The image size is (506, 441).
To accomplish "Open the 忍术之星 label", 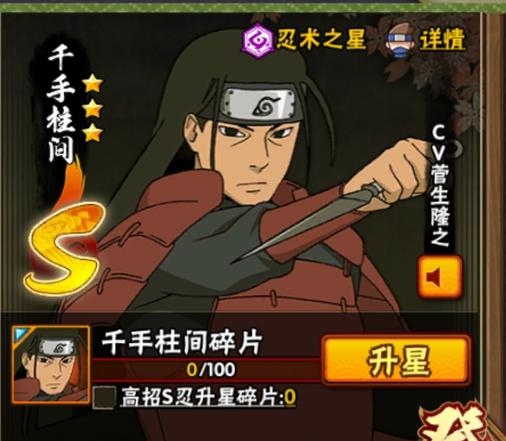I will click(321, 39).
